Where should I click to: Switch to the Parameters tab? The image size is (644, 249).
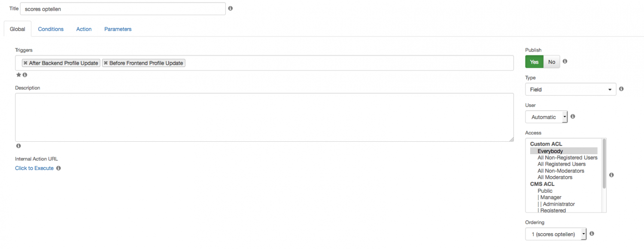pyautogui.click(x=118, y=29)
